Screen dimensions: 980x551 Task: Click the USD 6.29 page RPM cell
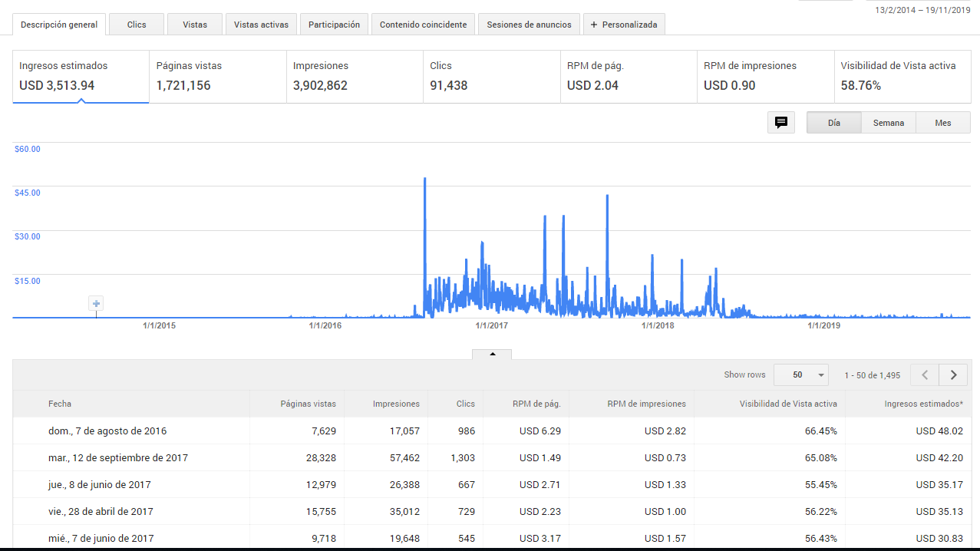pyautogui.click(x=540, y=431)
